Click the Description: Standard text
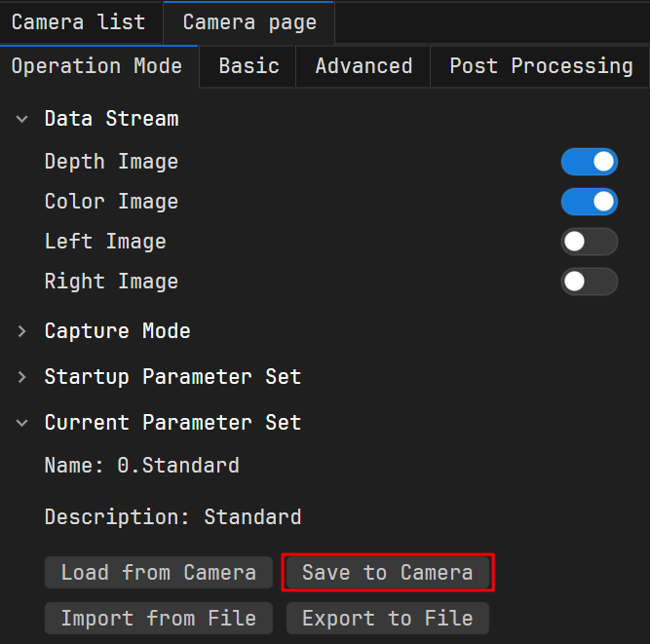Viewport: 650px width, 644px height. pyautogui.click(x=172, y=517)
